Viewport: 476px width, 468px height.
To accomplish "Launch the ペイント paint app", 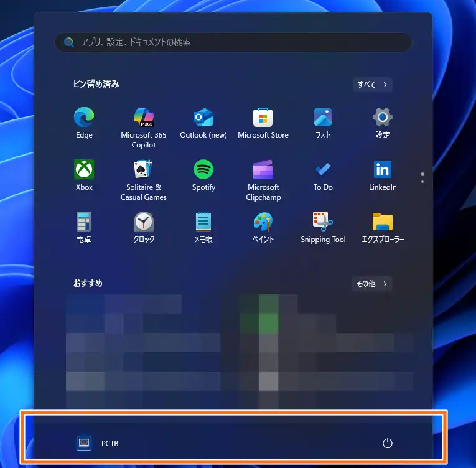I will point(263,228).
